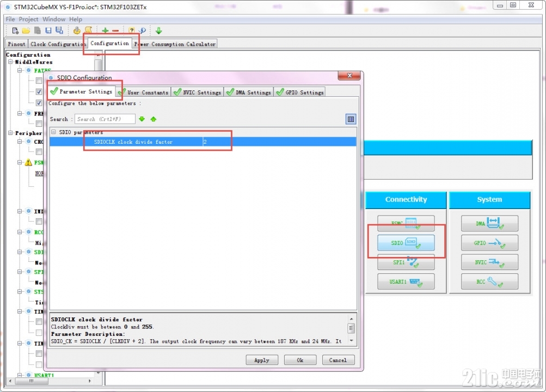The height and width of the screenshot is (392, 546).
Task: Open the GPIO Settings tab
Action: (300, 92)
